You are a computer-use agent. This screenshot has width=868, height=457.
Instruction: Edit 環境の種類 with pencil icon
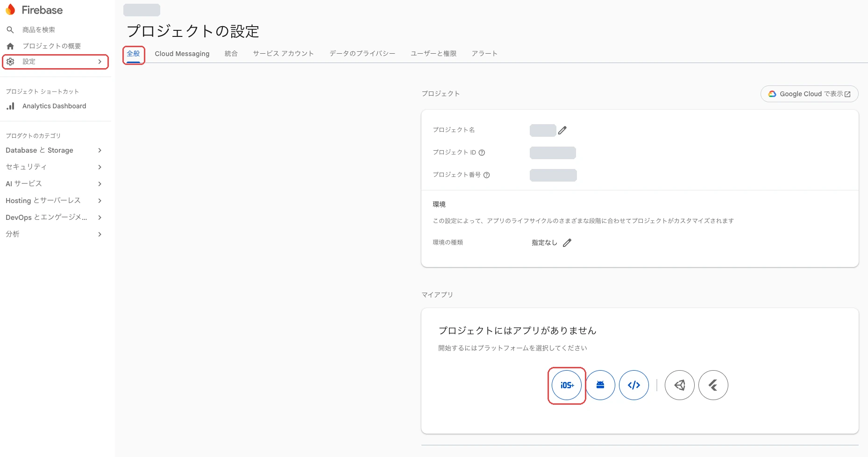click(x=567, y=243)
